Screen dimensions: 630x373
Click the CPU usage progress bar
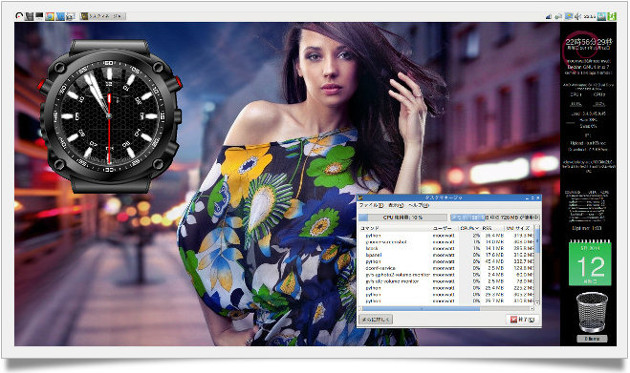(x=403, y=217)
